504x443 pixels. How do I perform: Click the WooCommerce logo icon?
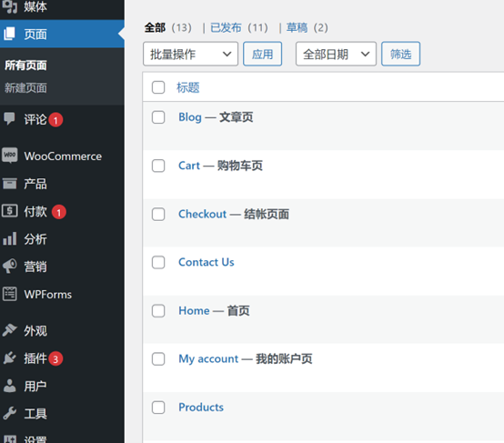pos(10,156)
